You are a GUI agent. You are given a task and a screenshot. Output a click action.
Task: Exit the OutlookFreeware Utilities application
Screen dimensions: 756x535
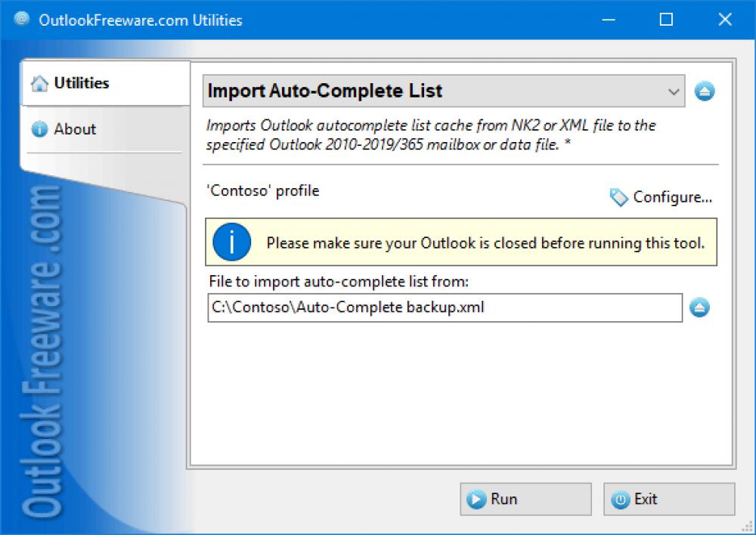(668, 499)
